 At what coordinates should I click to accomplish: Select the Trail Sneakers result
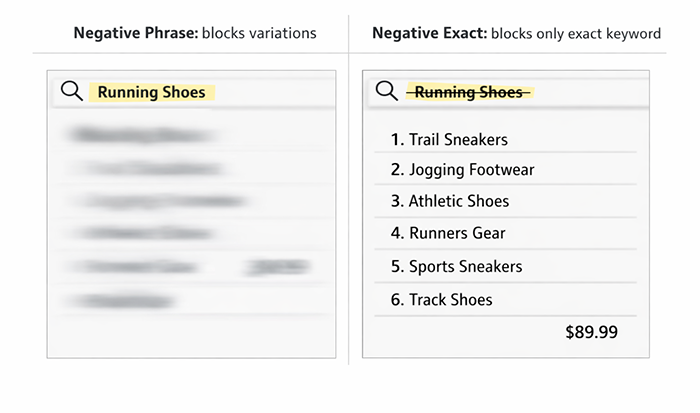pyautogui.click(x=449, y=140)
